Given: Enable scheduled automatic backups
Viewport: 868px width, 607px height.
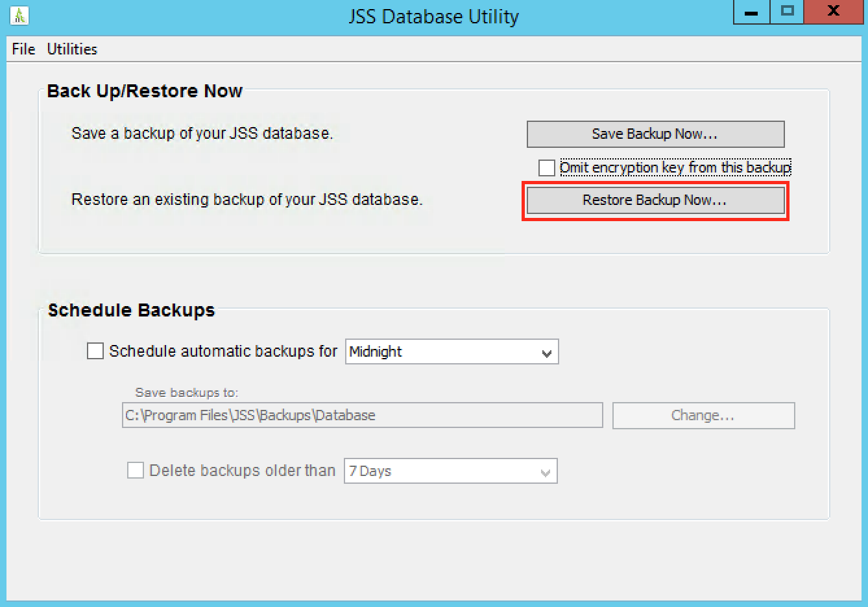Looking at the screenshot, I should click(x=95, y=350).
